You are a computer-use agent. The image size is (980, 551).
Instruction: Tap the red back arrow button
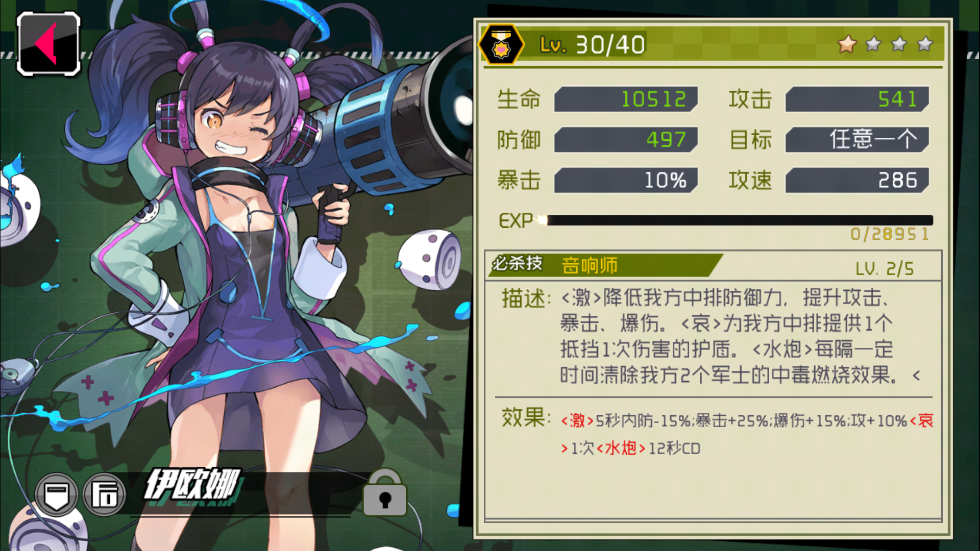[x=48, y=44]
